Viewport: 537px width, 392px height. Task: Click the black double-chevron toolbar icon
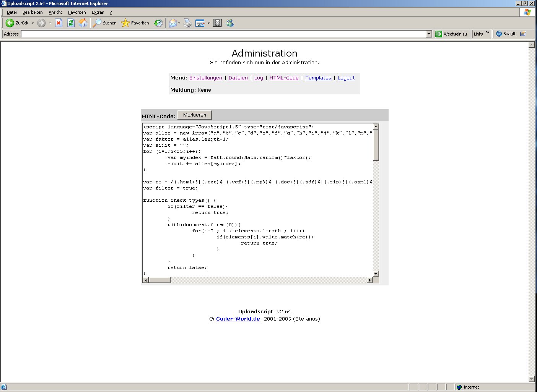tap(217, 23)
